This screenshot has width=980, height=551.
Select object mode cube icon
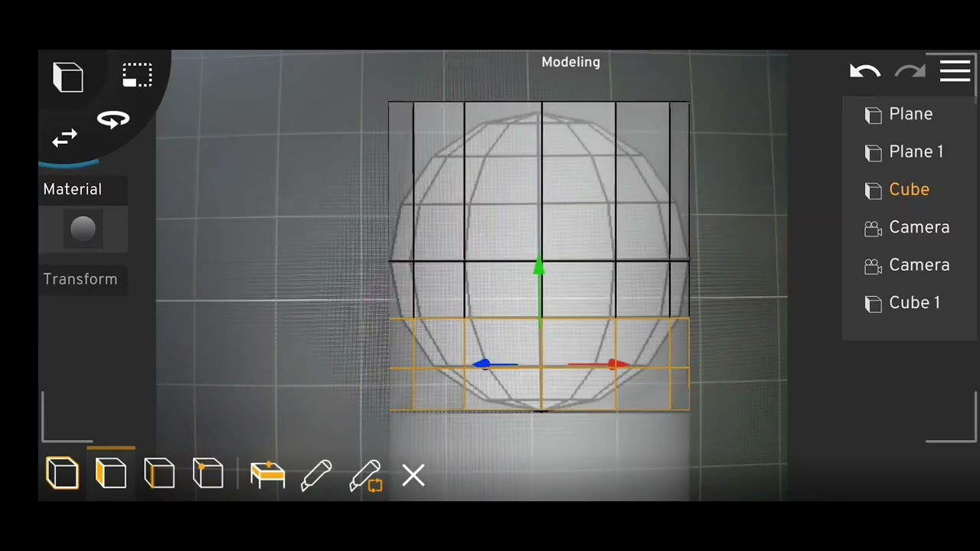coord(62,474)
